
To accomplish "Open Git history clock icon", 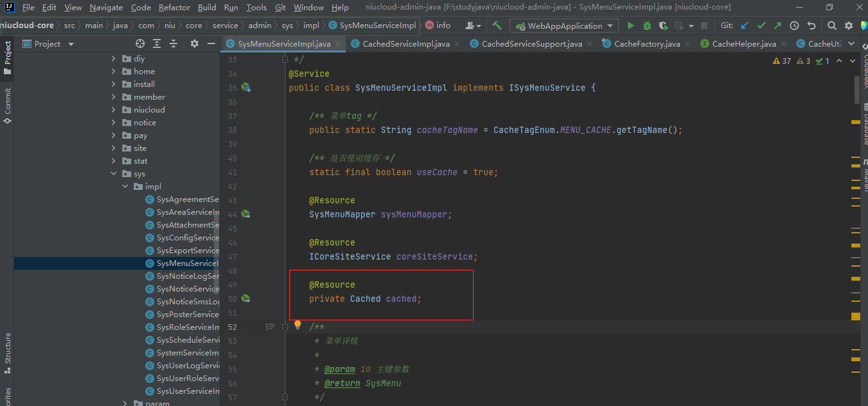I will click(x=794, y=26).
